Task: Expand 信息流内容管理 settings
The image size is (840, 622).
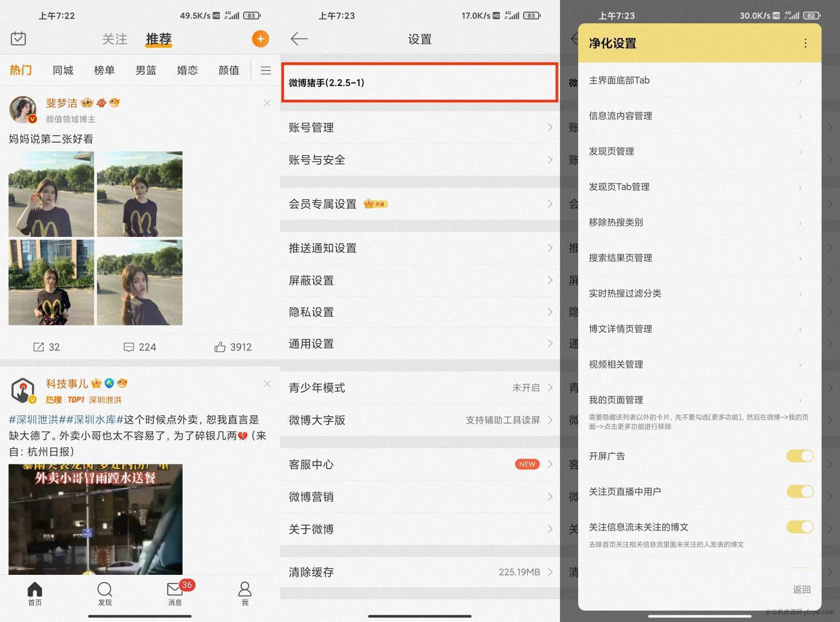Action: tap(699, 116)
